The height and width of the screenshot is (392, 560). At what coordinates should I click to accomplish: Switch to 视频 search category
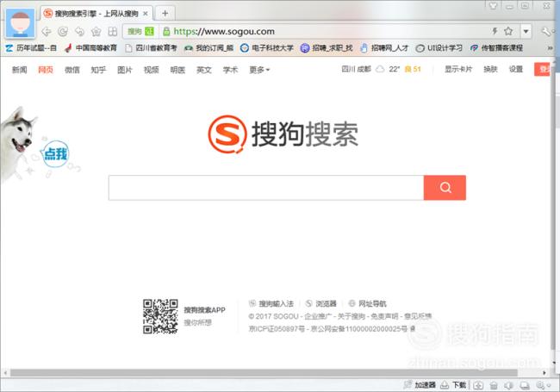tap(151, 70)
